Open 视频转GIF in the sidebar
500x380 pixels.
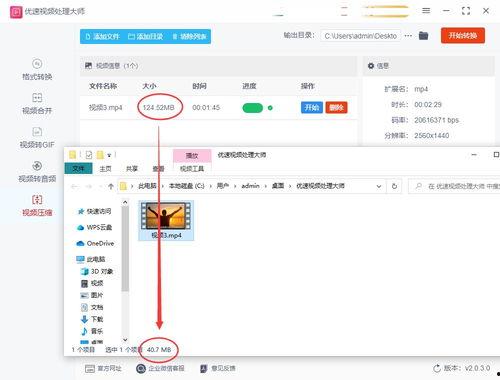click(x=37, y=138)
